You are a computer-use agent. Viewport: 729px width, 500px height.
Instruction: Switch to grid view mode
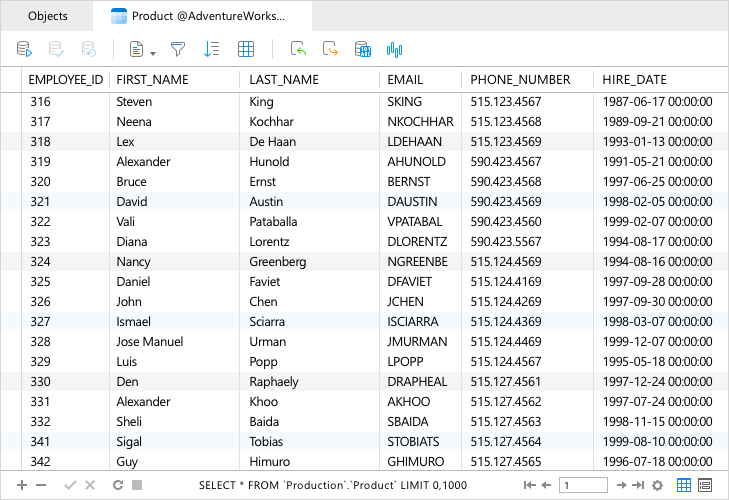[x=684, y=485]
